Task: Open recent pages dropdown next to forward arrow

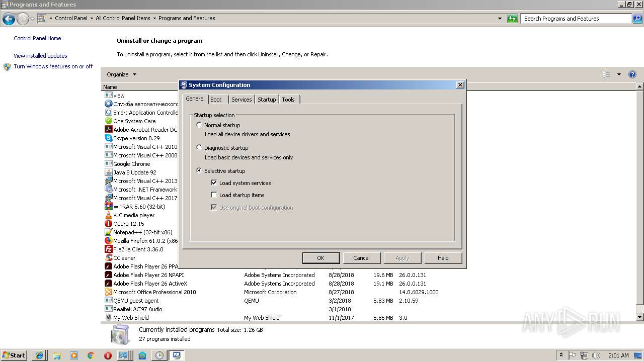Action: 32,19
